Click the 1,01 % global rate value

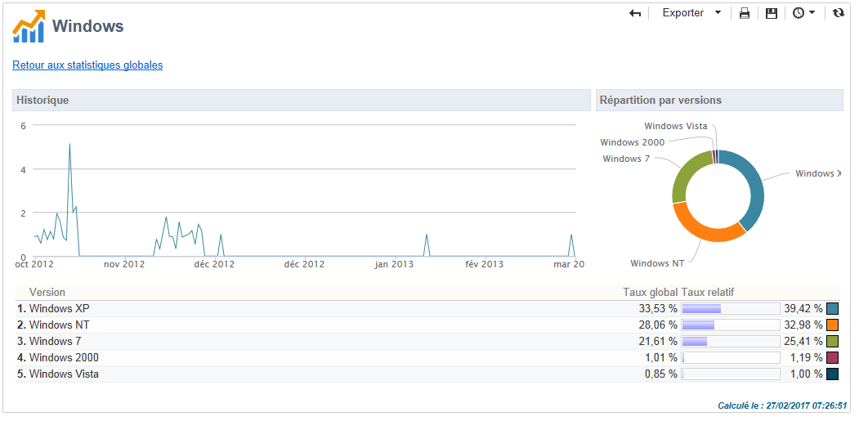(x=661, y=357)
